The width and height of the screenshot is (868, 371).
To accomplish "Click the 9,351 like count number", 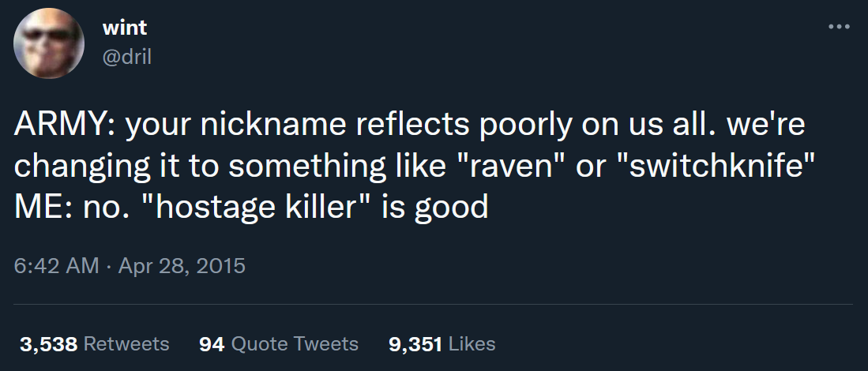I will click(415, 344).
